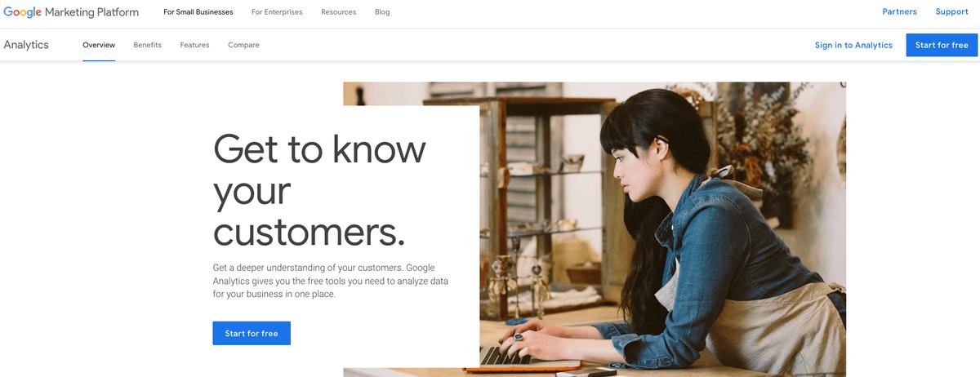
Task: Click Start for free below the hero description
Action: (x=252, y=333)
